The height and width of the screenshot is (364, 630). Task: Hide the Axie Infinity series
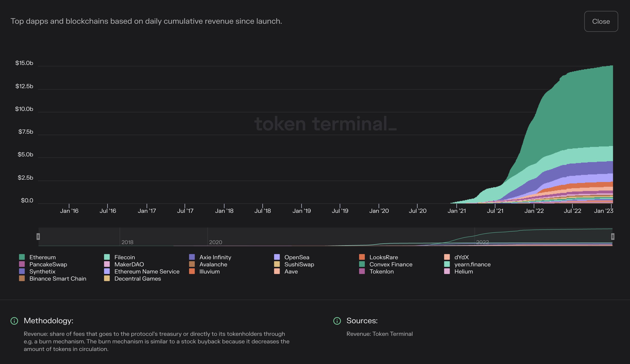(215, 257)
